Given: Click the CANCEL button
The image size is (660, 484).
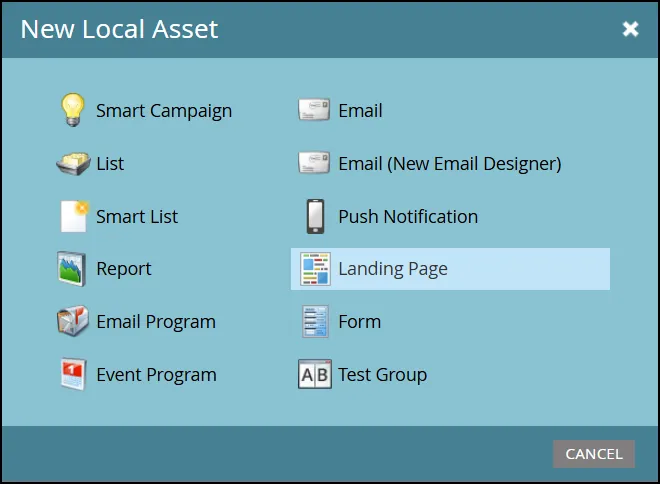Looking at the screenshot, I should (x=593, y=454).
